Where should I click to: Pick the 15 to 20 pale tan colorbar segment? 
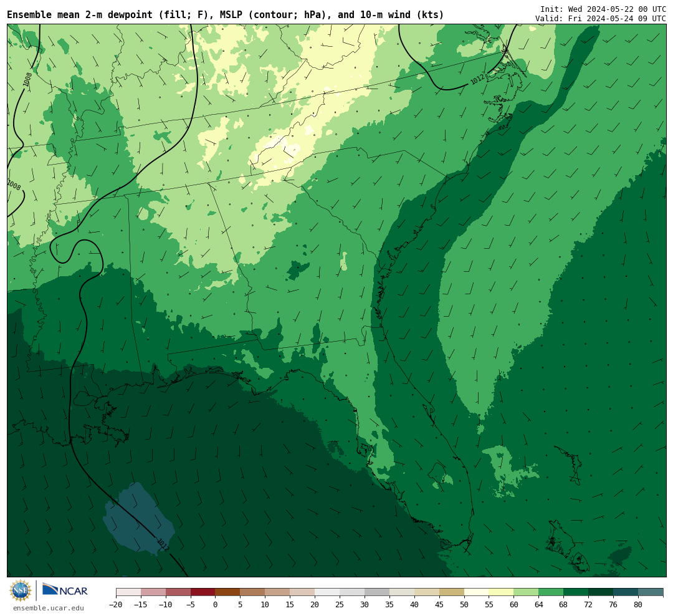point(303,592)
